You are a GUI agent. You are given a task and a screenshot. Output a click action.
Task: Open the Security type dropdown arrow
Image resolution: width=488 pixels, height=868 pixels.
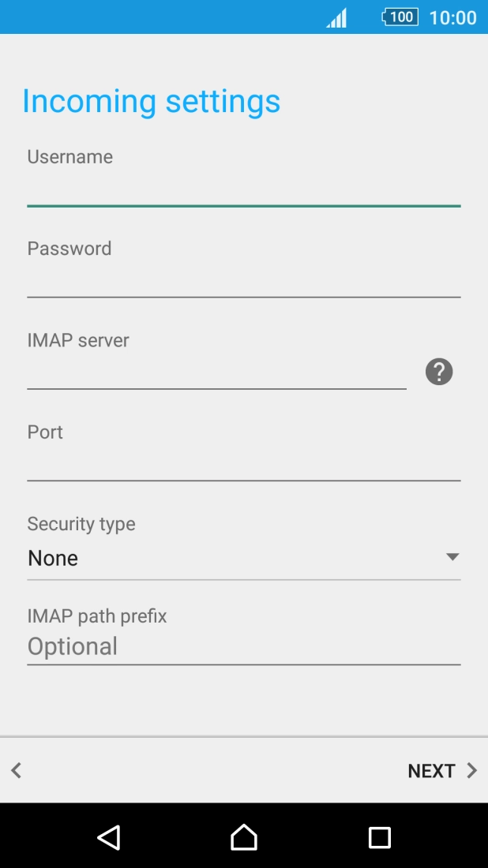pos(452,557)
